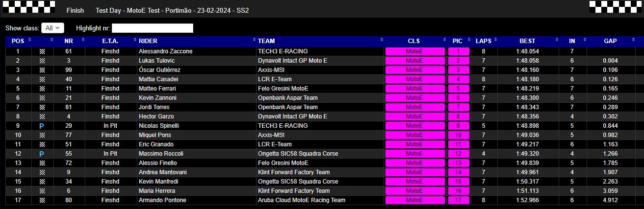Sort by PIC column header

click(x=458, y=41)
